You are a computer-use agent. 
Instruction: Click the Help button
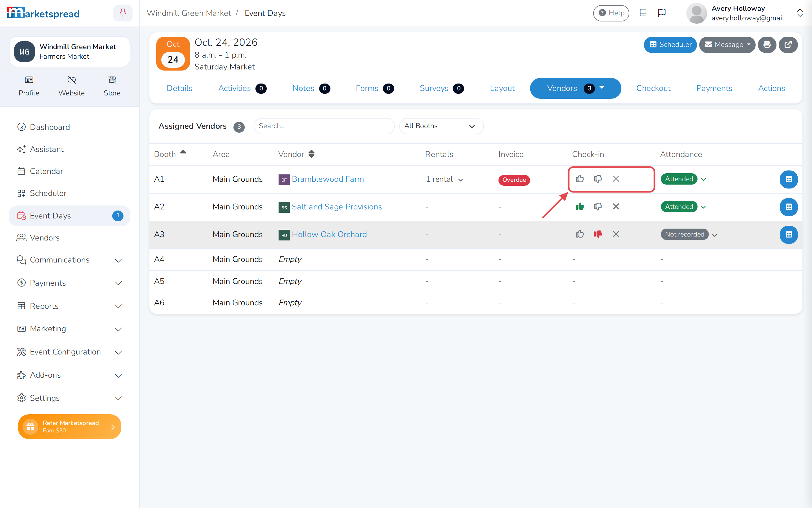tap(611, 13)
